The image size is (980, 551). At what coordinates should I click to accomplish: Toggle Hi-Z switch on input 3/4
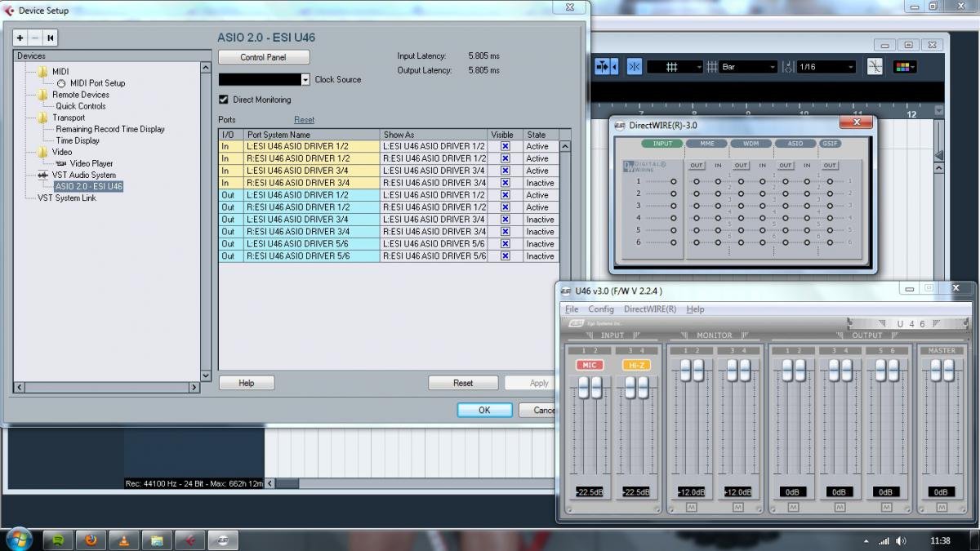pos(636,365)
